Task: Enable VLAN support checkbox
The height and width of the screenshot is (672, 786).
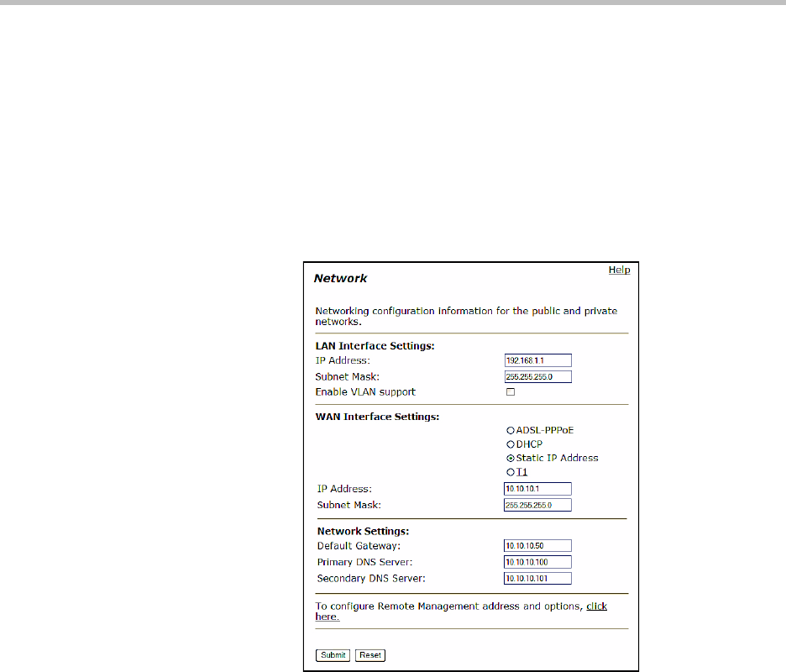Action: point(511,391)
